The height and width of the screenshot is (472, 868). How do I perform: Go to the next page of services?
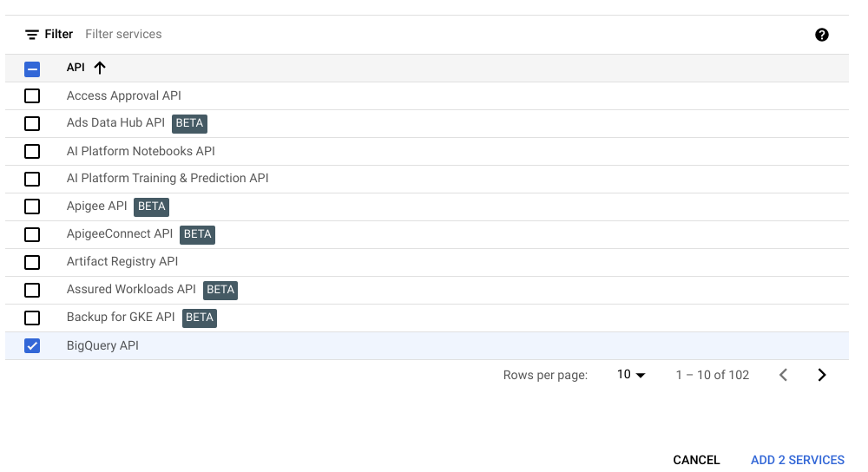tap(821, 375)
